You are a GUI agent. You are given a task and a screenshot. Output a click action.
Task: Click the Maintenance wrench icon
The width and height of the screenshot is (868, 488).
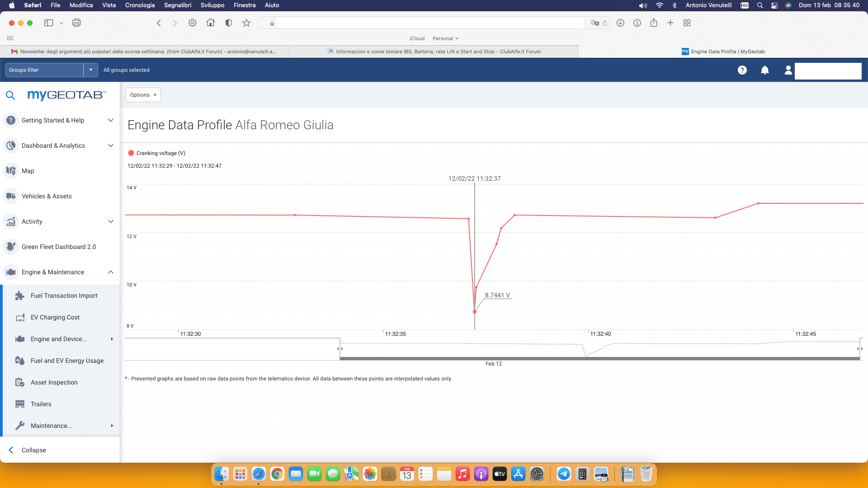[20, 426]
